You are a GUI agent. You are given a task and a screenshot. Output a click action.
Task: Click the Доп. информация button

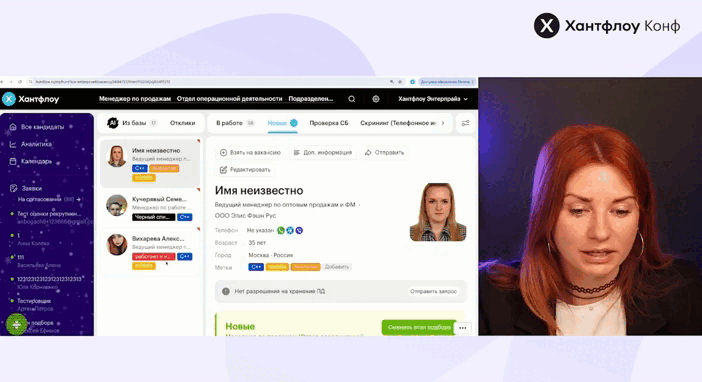(323, 153)
